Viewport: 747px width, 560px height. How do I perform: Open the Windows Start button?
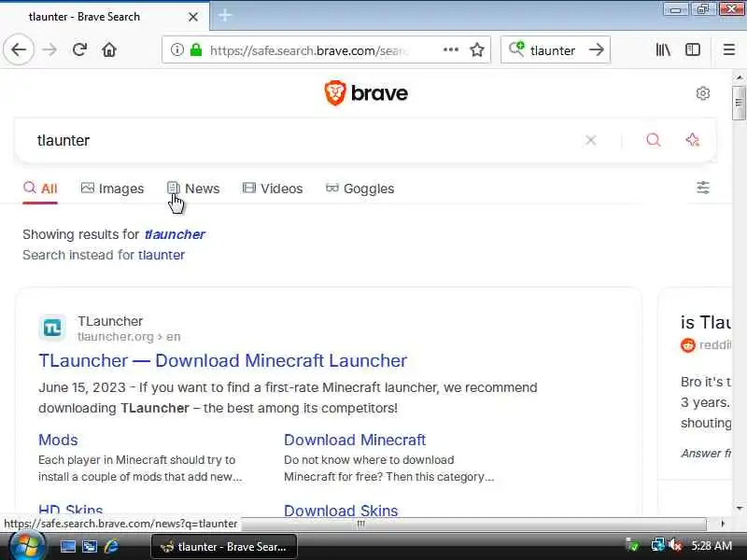tap(26, 546)
